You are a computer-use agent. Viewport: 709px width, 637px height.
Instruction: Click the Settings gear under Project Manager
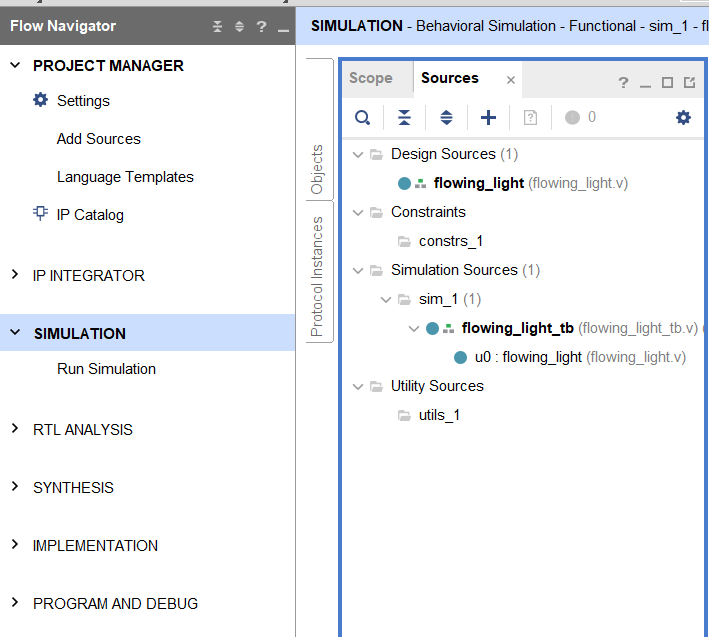click(41, 101)
